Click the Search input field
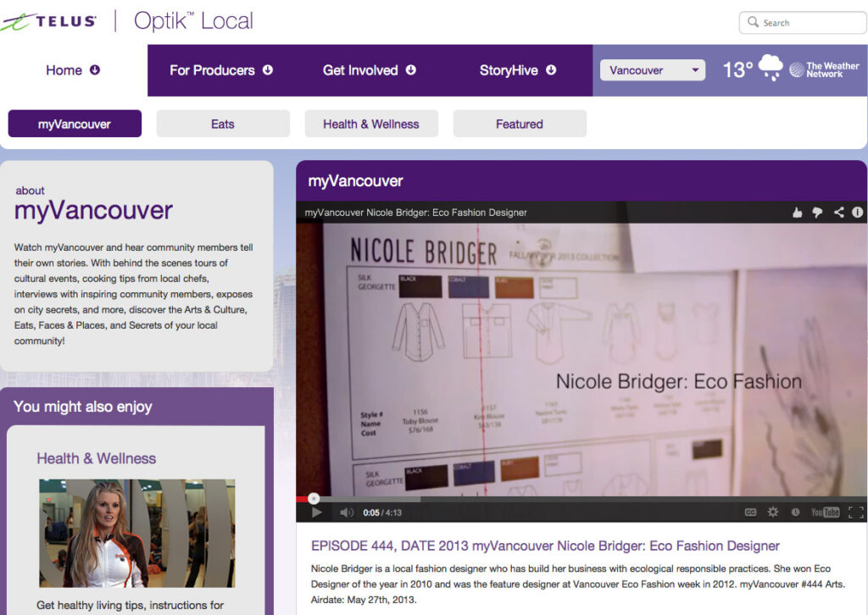Viewport: 868px width, 615px height. coord(803,23)
